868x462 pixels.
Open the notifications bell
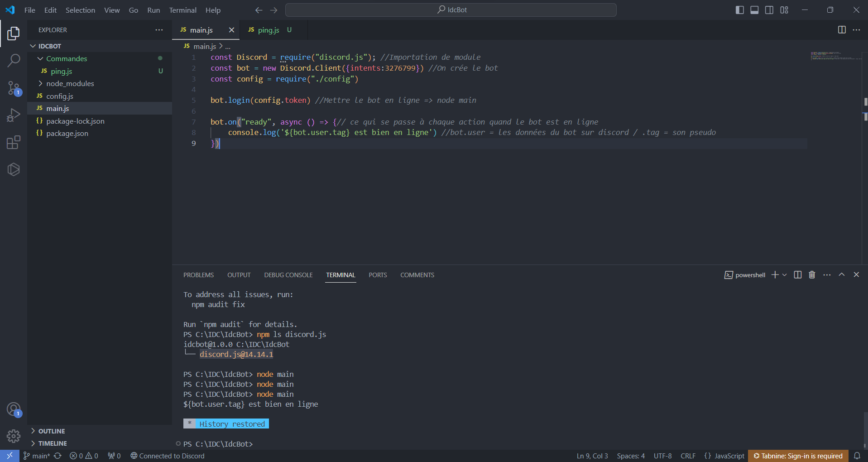[857, 456]
